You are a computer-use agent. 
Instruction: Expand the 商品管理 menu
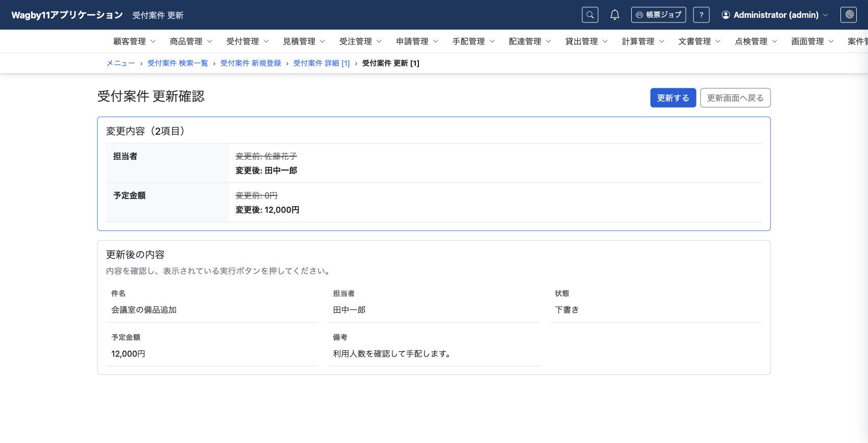click(x=191, y=41)
